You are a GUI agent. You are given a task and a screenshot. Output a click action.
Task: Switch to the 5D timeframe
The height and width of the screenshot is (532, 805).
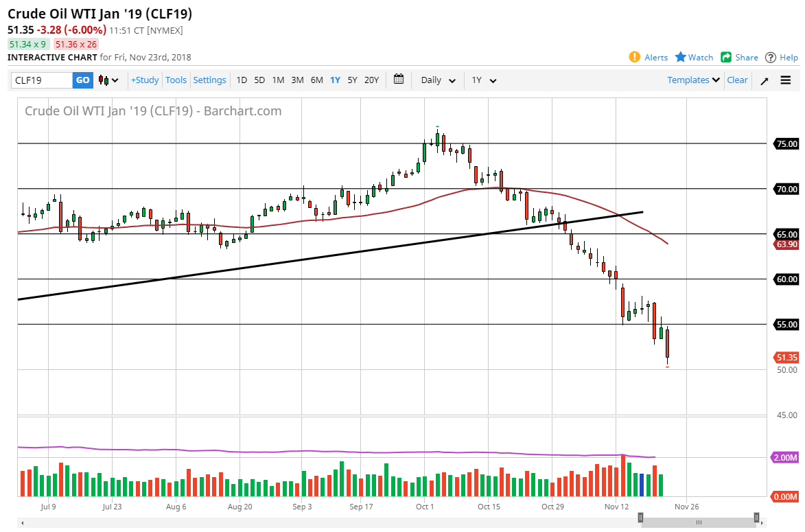[x=260, y=80]
